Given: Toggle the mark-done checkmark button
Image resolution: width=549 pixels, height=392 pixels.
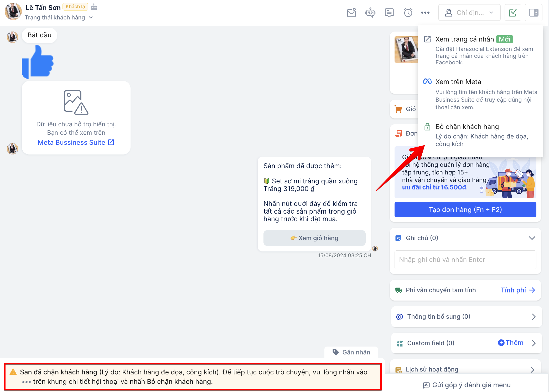Looking at the screenshot, I should (x=512, y=13).
